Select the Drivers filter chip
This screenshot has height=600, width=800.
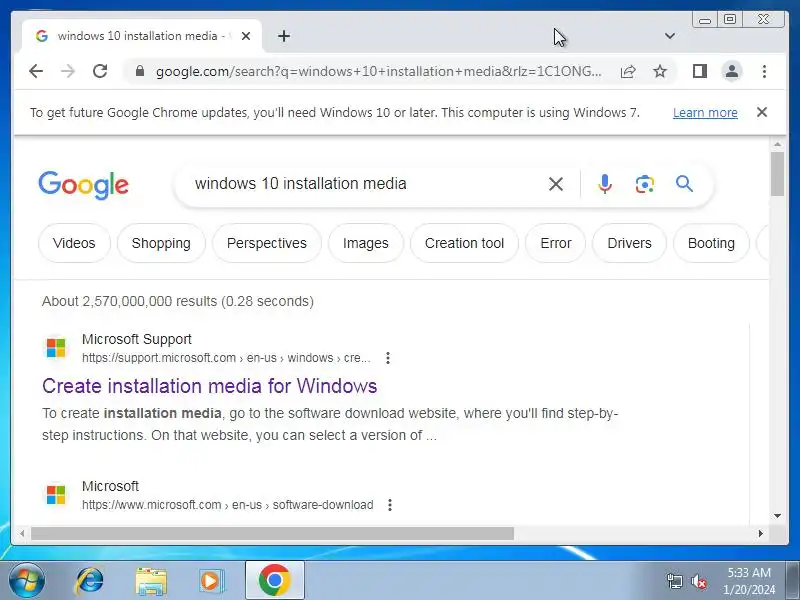tap(629, 243)
